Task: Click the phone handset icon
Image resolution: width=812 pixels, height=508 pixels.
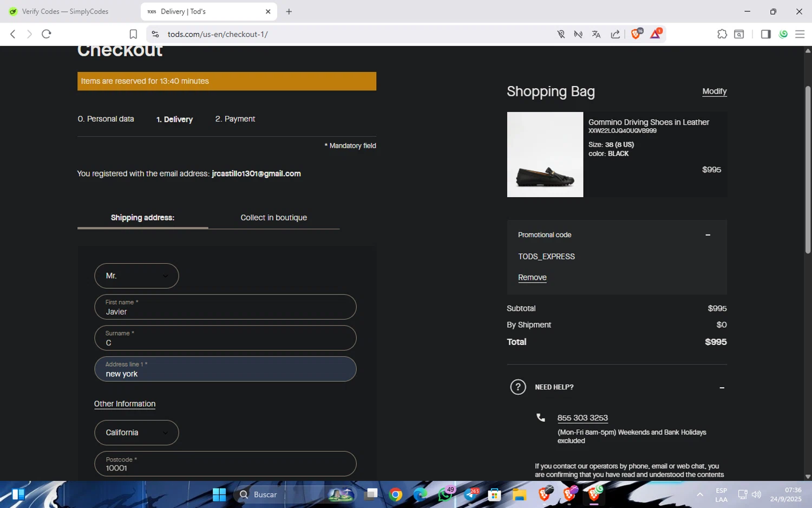Action: click(x=540, y=418)
